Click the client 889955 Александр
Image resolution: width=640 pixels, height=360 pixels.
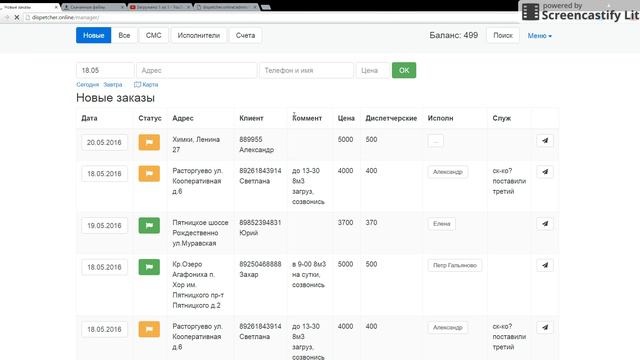click(256, 144)
